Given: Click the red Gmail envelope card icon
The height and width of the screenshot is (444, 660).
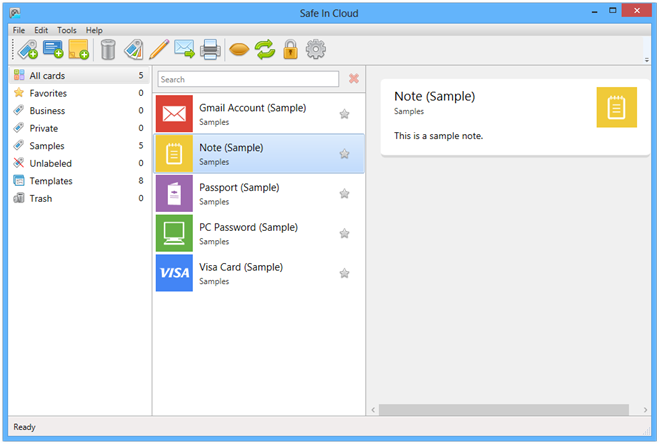Looking at the screenshot, I should click(x=174, y=114).
